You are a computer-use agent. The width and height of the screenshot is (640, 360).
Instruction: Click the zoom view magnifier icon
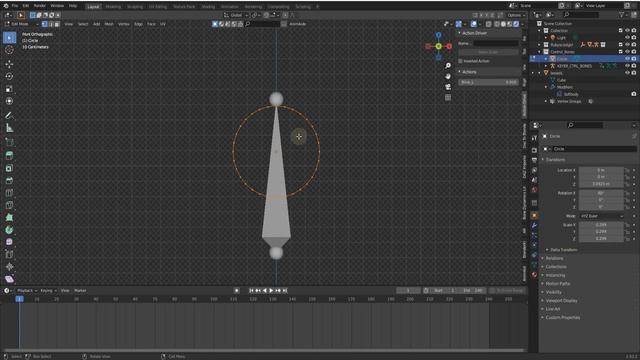448,66
